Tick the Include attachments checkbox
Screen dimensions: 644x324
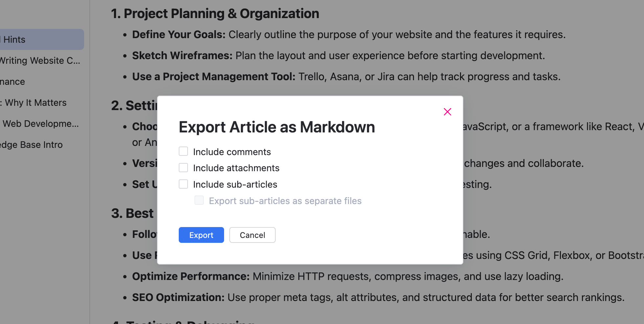[183, 168]
